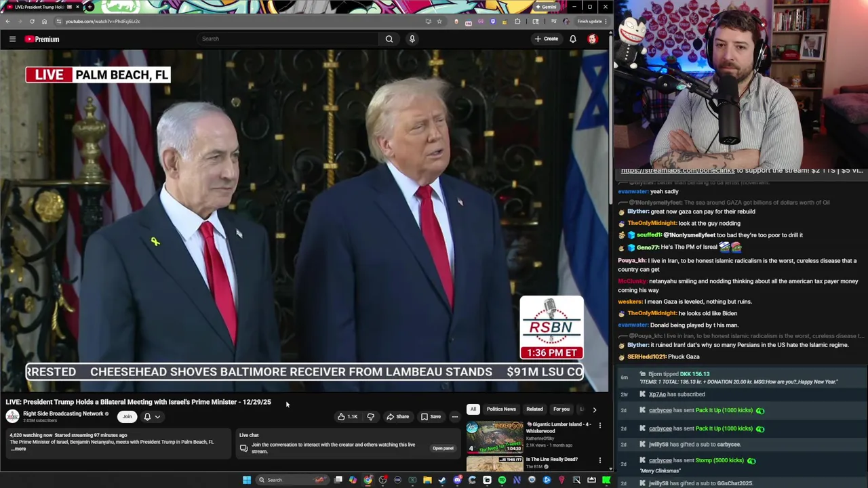
Task: Open the streamlabs donation link
Action: click(677, 171)
